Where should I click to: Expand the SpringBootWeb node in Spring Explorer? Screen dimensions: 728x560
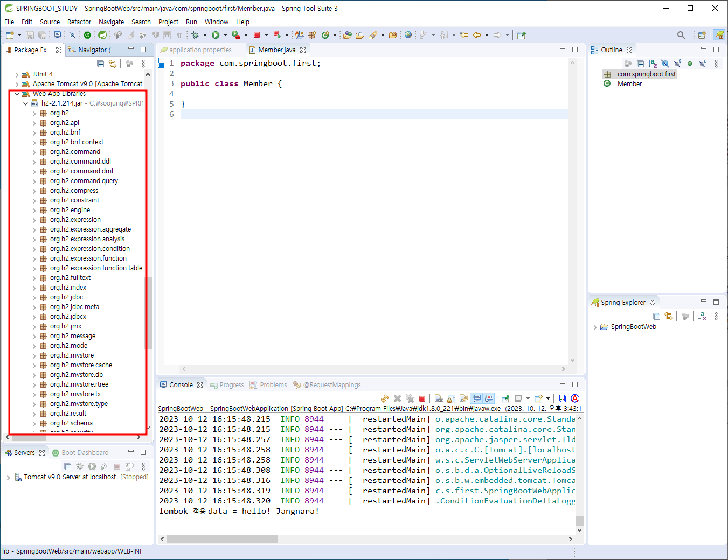[x=595, y=327]
